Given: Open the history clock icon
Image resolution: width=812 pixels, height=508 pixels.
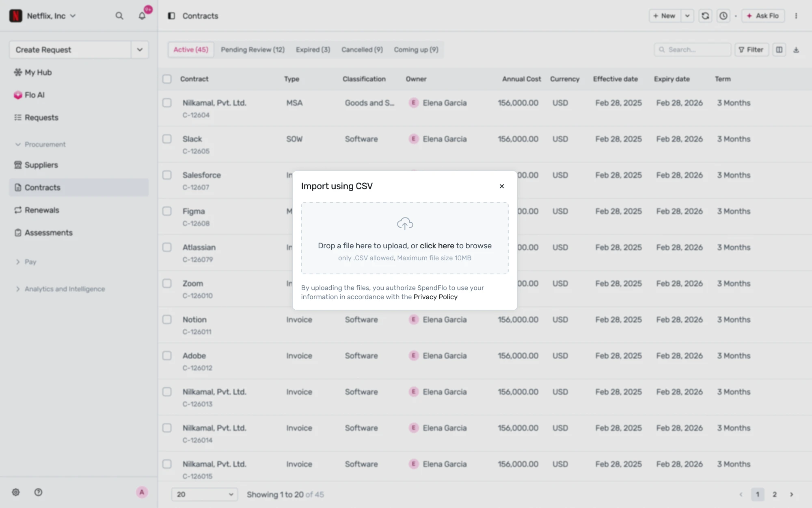Looking at the screenshot, I should 723,16.
